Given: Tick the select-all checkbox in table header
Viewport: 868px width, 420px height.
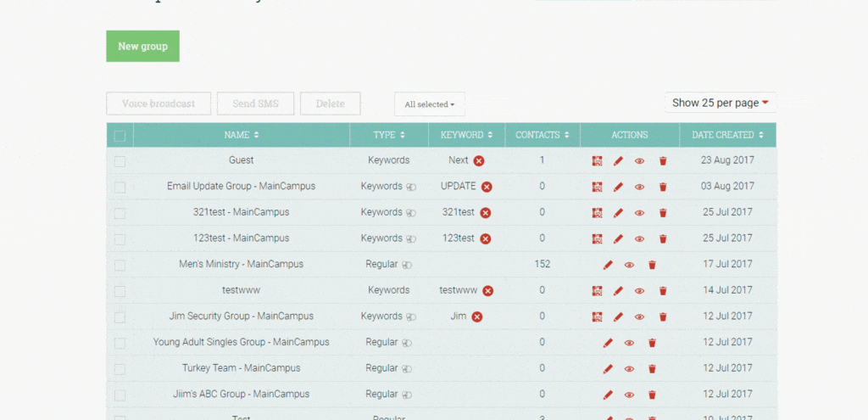Looking at the screenshot, I should tap(120, 136).
